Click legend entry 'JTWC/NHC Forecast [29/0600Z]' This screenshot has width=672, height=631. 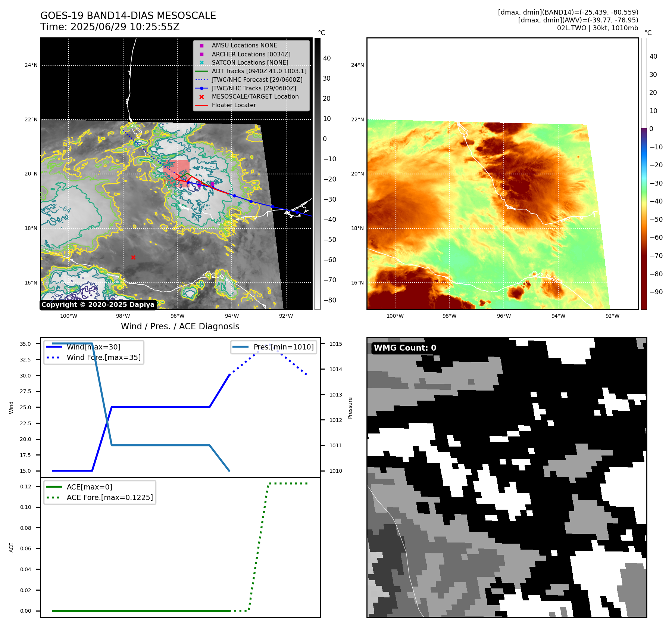257,80
